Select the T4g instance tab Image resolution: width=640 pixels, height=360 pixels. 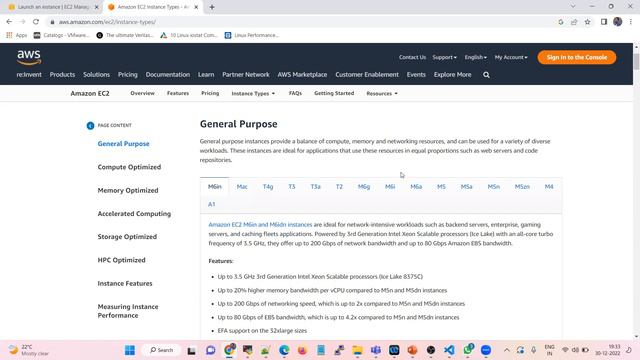268,187
